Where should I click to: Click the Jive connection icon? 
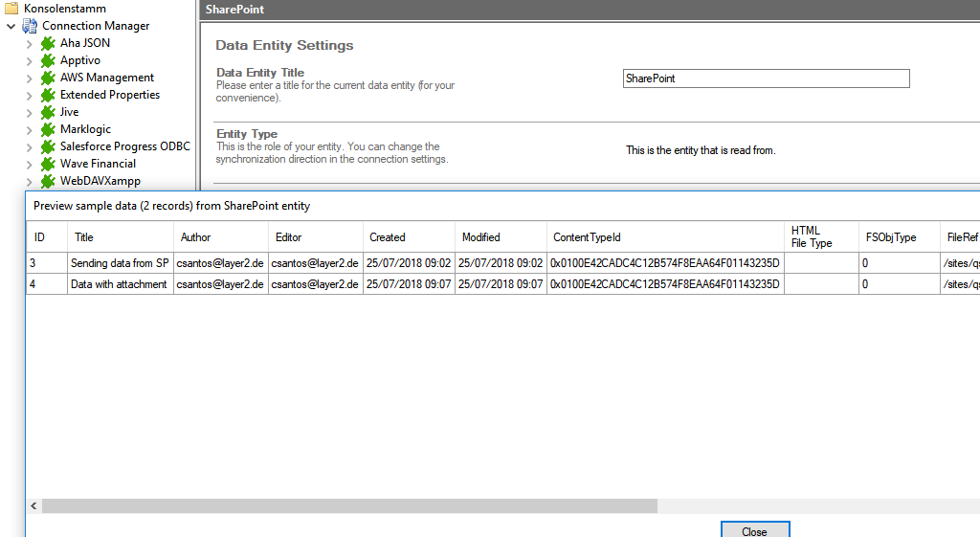pyautogui.click(x=48, y=112)
